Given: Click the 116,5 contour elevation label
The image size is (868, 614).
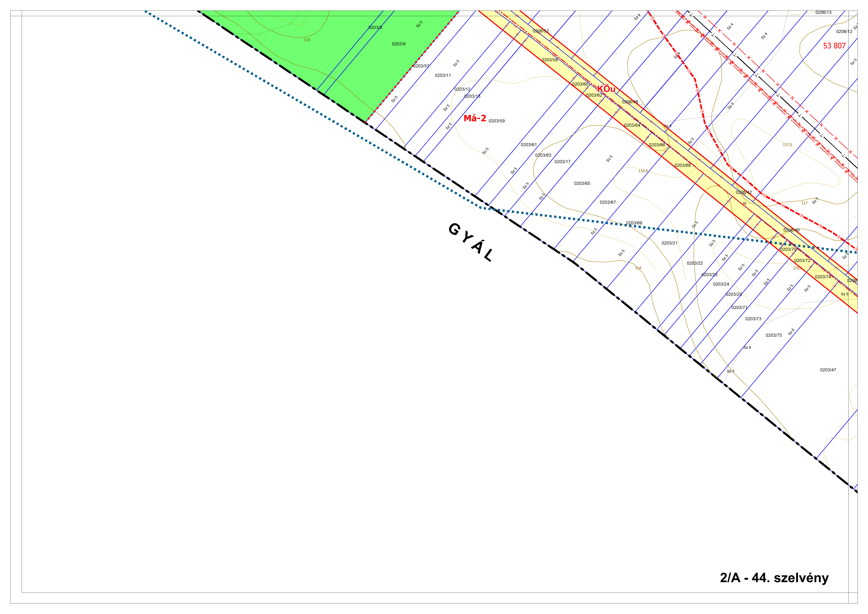Looking at the screenshot, I should (x=643, y=171).
